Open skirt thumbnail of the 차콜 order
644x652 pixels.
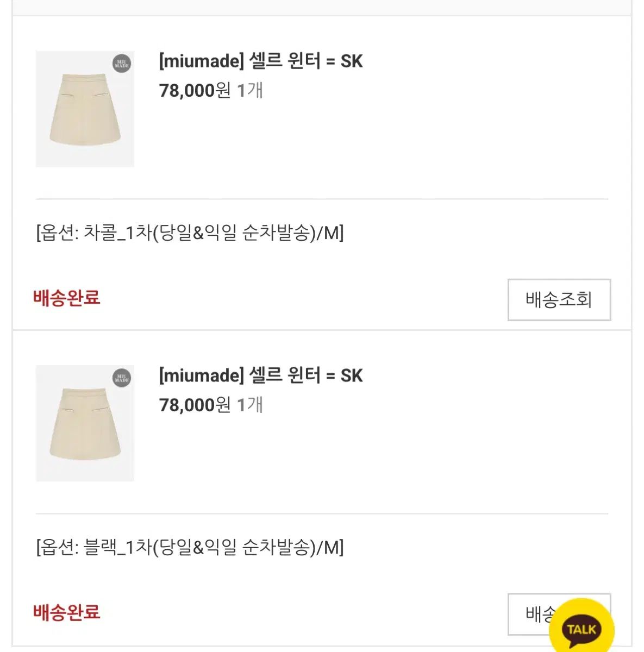point(85,109)
